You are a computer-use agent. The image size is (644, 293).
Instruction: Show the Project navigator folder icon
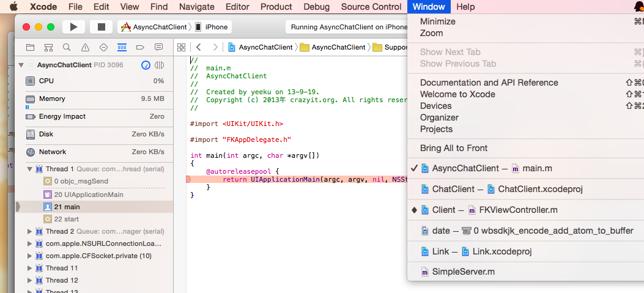coord(30,47)
